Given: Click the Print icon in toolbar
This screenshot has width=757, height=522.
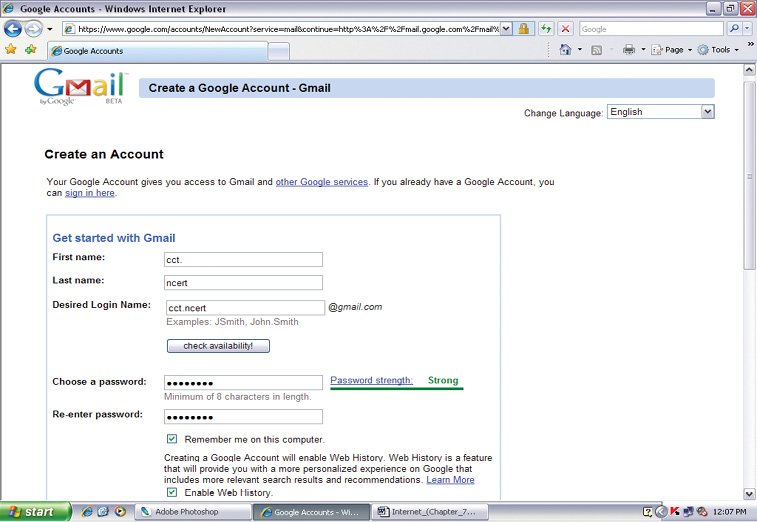Looking at the screenshot, I should (629, 49).
